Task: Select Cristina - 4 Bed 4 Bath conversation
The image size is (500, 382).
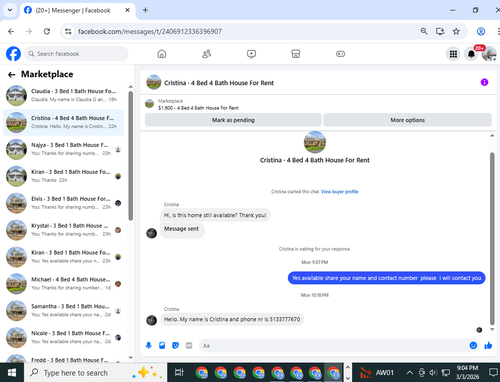Action: click(63, 122)
